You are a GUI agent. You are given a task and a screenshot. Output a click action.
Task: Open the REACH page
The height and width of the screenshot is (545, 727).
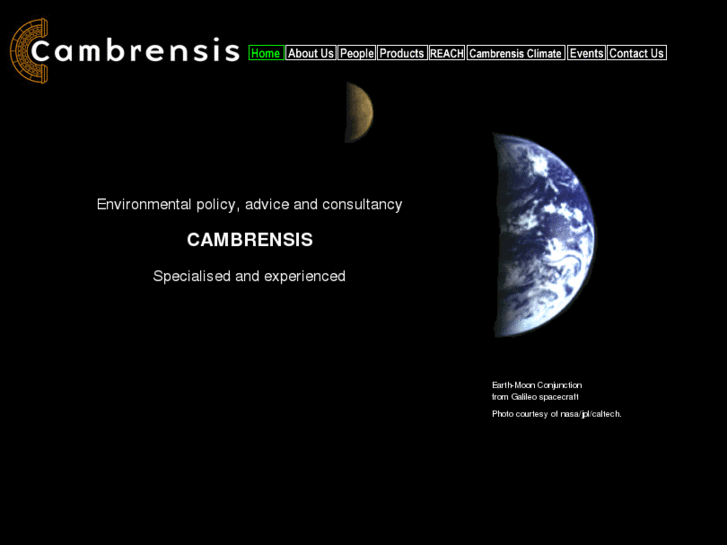tap(446, 53)
